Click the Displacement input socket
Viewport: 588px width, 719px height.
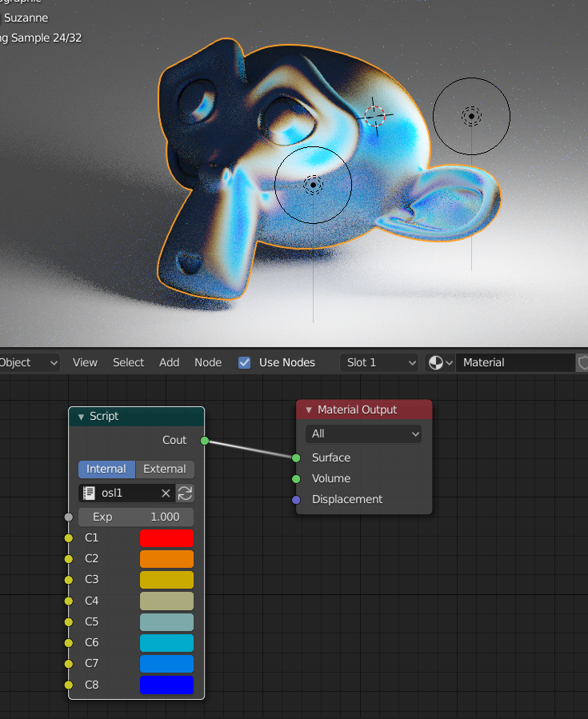(x=296, y=499)
